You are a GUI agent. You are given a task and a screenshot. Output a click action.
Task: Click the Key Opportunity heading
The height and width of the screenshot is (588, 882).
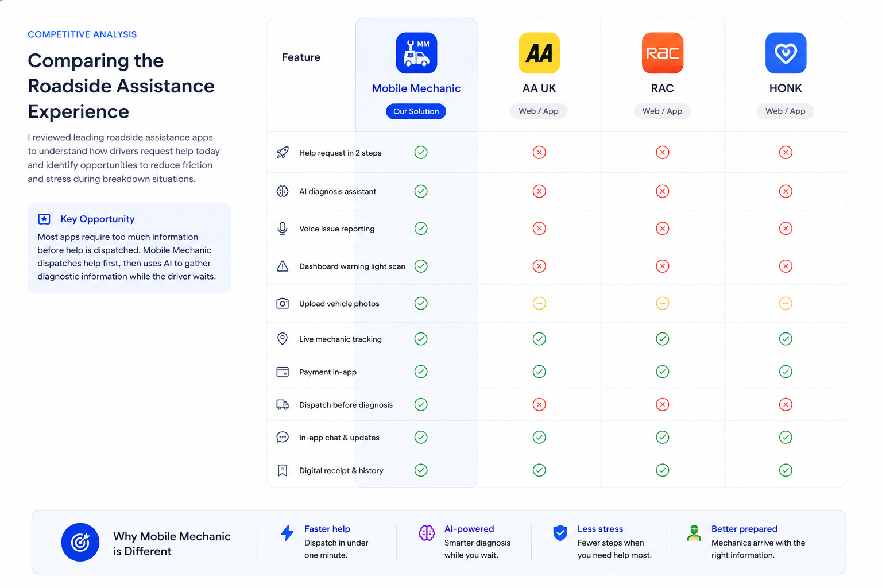click(98, 219)
